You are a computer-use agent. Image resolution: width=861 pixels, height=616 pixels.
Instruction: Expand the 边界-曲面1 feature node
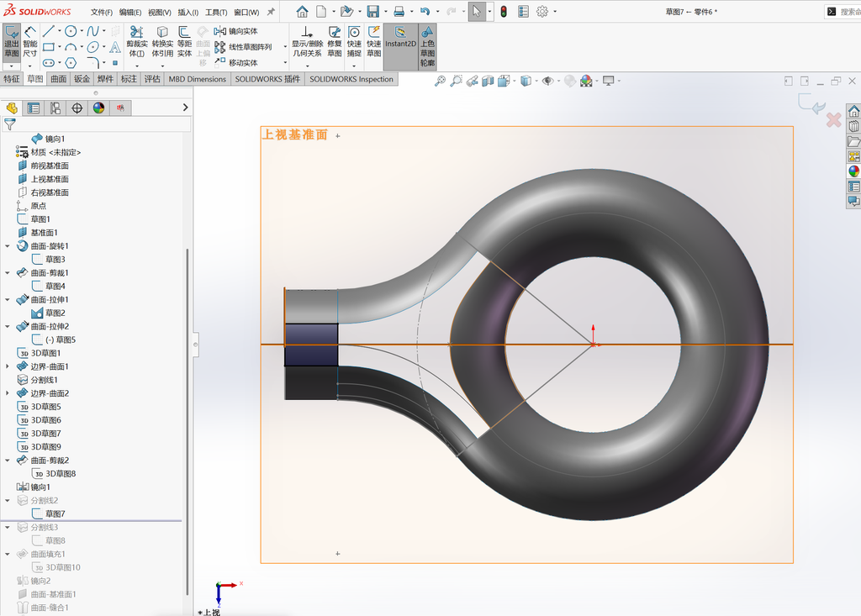[7, 366]
